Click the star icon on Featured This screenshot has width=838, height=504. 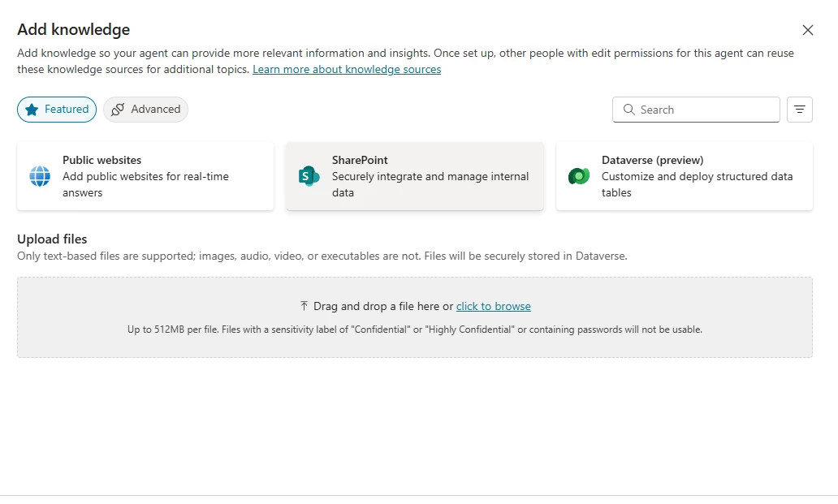(x=32, y=110)
